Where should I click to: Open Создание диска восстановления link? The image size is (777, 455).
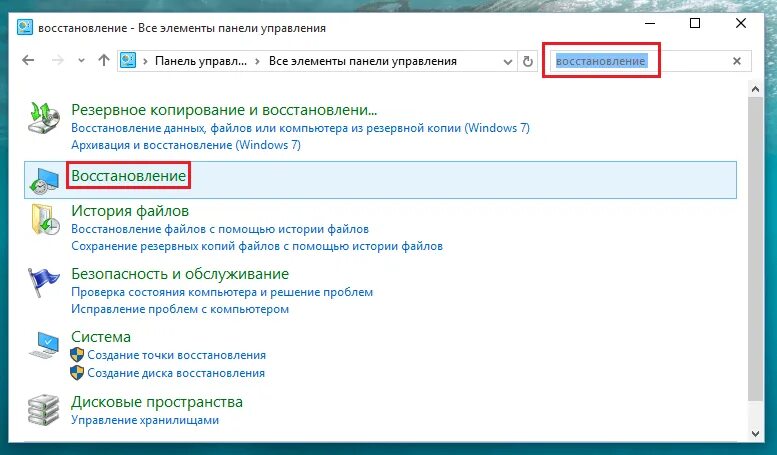click(x=176, y=373)
